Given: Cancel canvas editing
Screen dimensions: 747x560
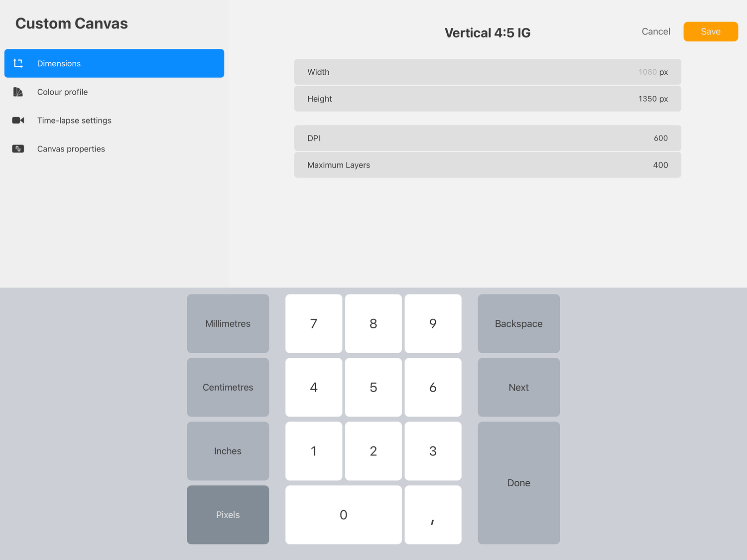Looking at the screenshot, I should tap(655, 31).
